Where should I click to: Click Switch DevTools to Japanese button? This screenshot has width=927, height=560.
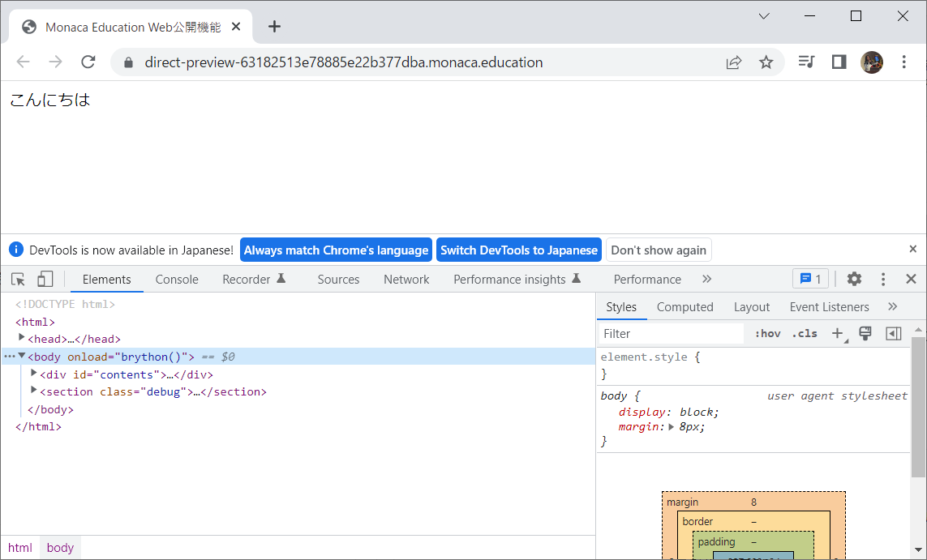coord(518,250)
